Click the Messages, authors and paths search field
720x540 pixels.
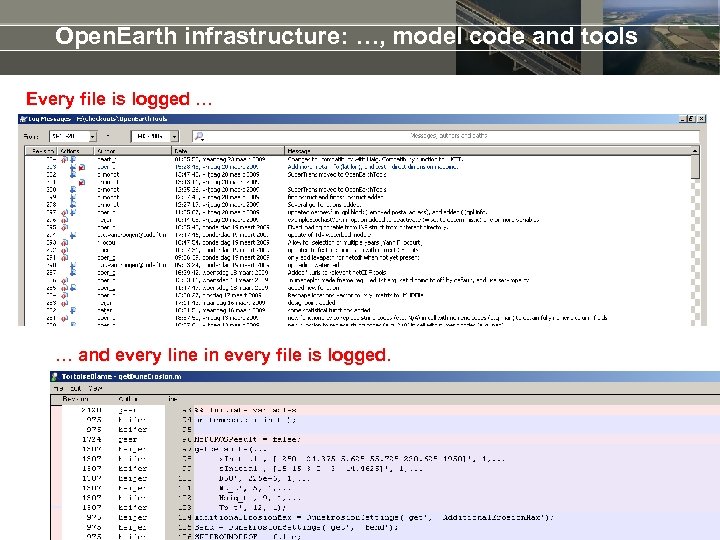[448, 136]
